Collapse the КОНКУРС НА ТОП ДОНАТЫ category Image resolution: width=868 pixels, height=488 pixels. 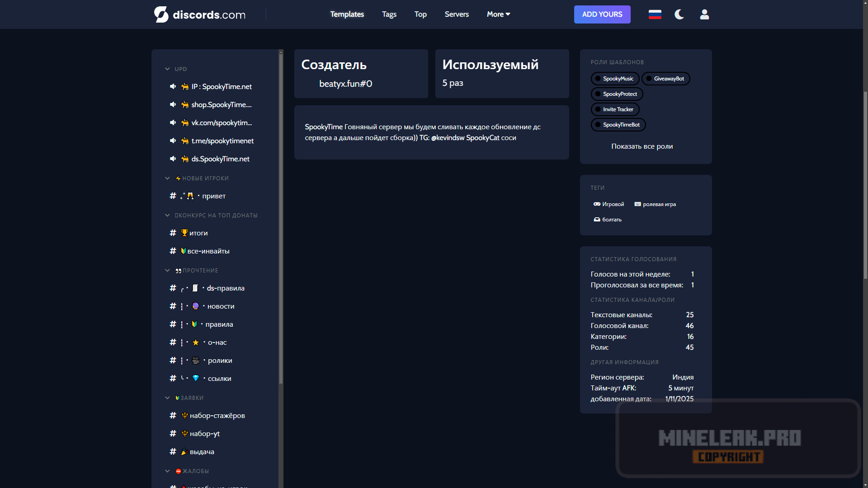(167, 216)
